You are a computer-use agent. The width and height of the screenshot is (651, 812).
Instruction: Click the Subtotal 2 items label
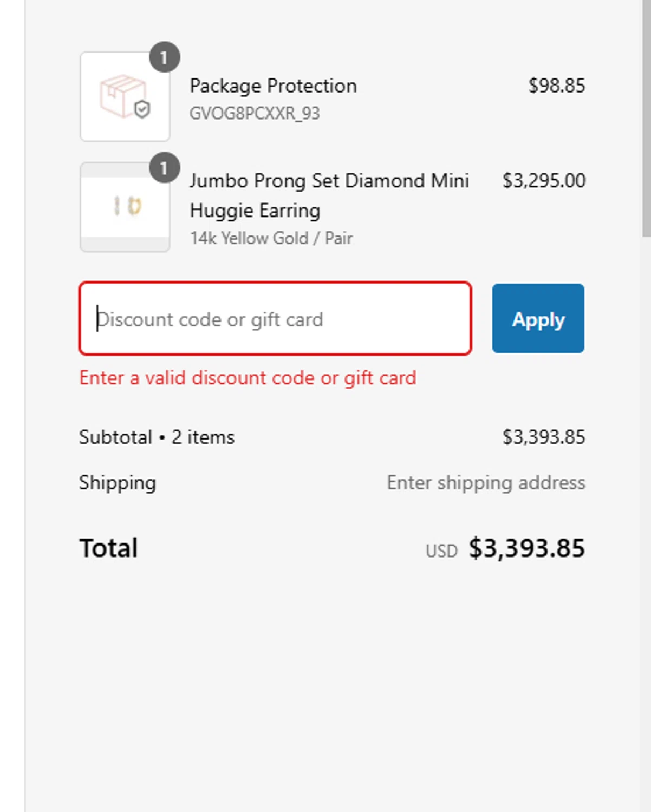click(157, 437)
